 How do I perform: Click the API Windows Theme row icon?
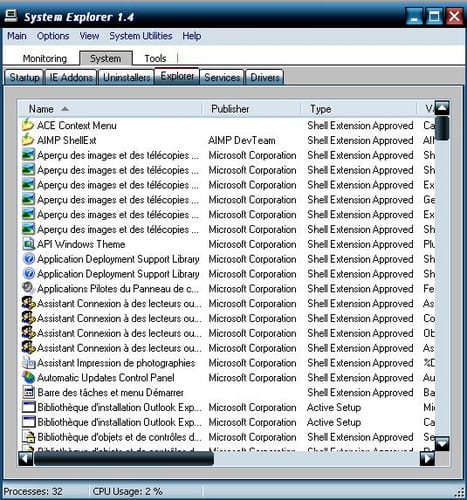coord(28,244)
